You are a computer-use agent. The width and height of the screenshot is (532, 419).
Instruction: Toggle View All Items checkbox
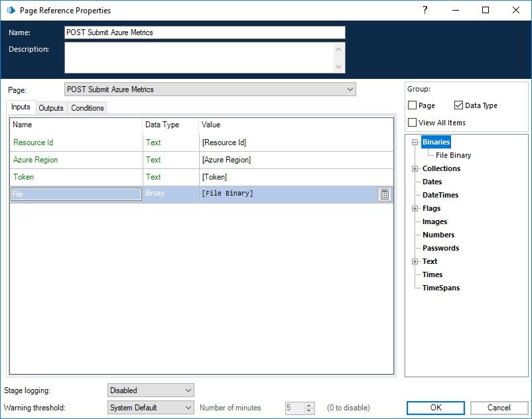point(413,123)
